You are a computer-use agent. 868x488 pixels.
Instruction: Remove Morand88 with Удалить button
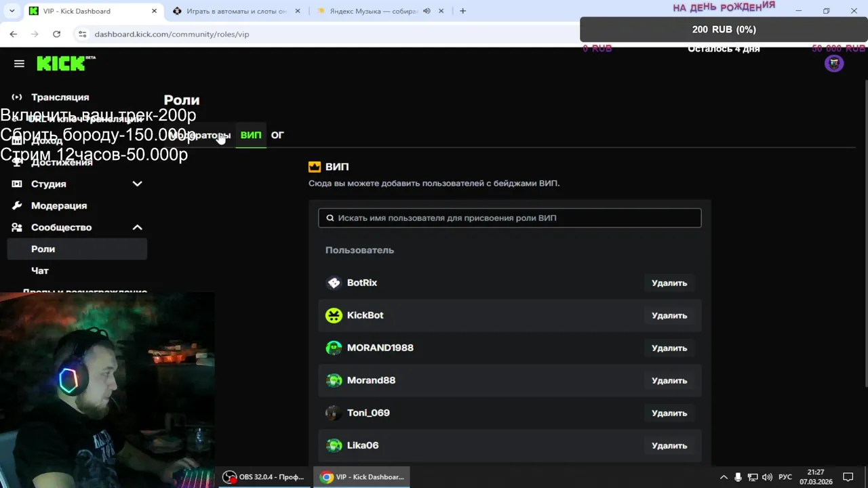[x=669, y=380]
